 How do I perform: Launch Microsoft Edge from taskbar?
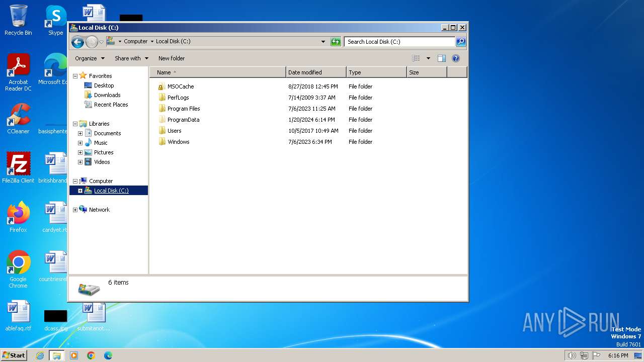point(108,355)
